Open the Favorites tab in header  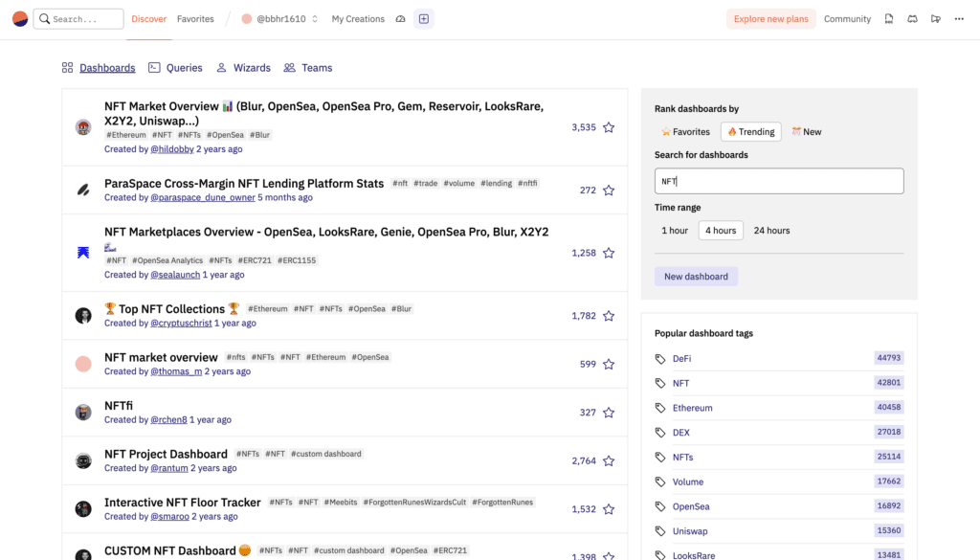coord(195,19)
